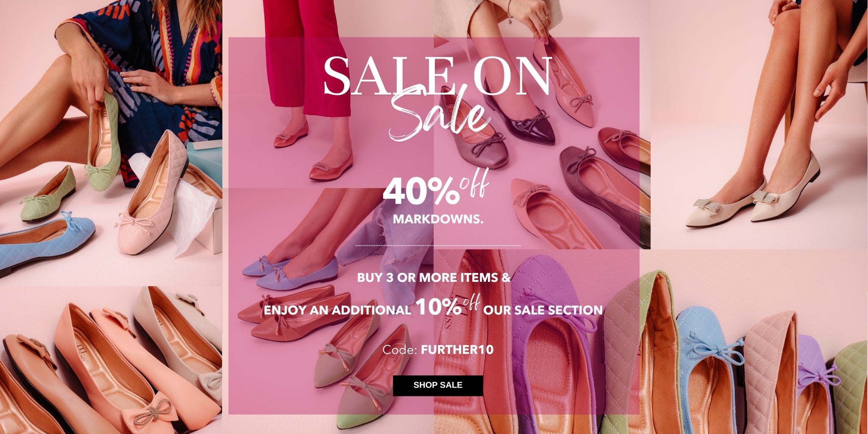Viewport: 868px width, 434px height.
Task: Click the black SHOP SALE button
Action: [x=438, y=385]
